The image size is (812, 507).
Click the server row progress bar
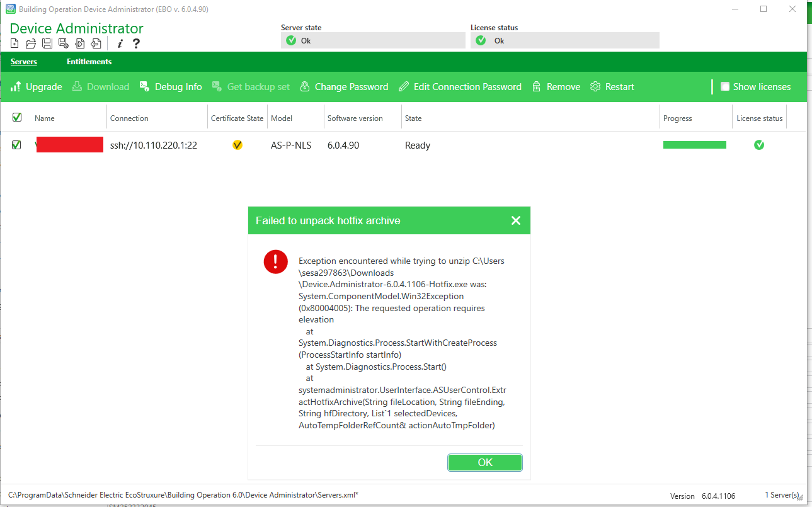point(695,145)
